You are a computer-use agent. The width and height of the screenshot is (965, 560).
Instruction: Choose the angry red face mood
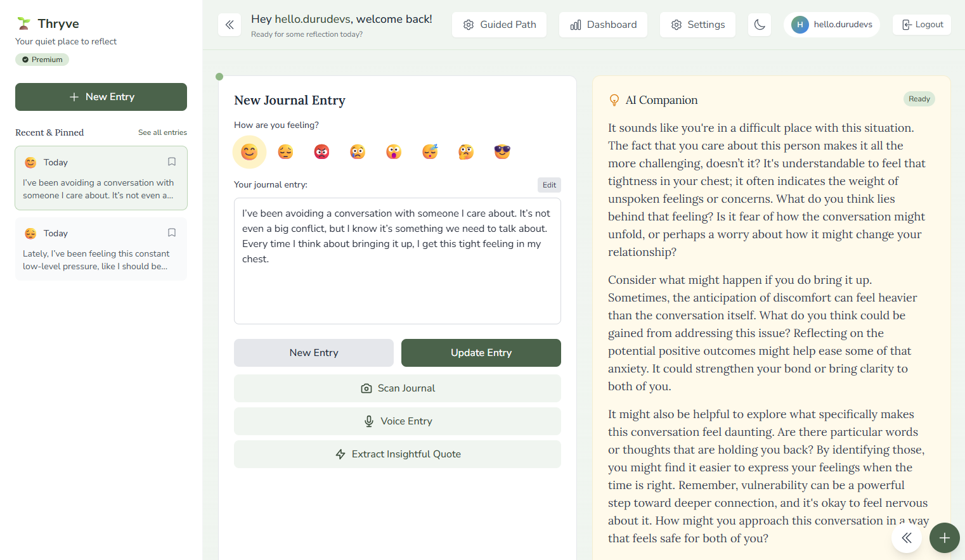coord(321,152)
